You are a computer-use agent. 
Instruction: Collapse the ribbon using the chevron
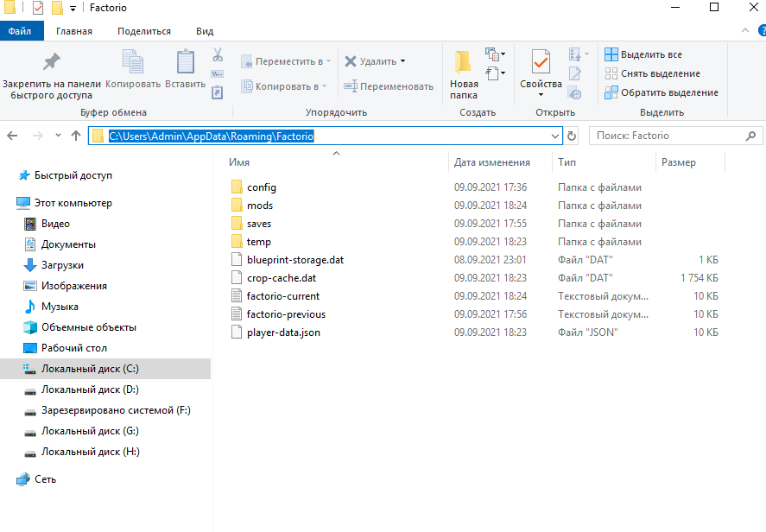pyautogui.click(x=745, y=30)
